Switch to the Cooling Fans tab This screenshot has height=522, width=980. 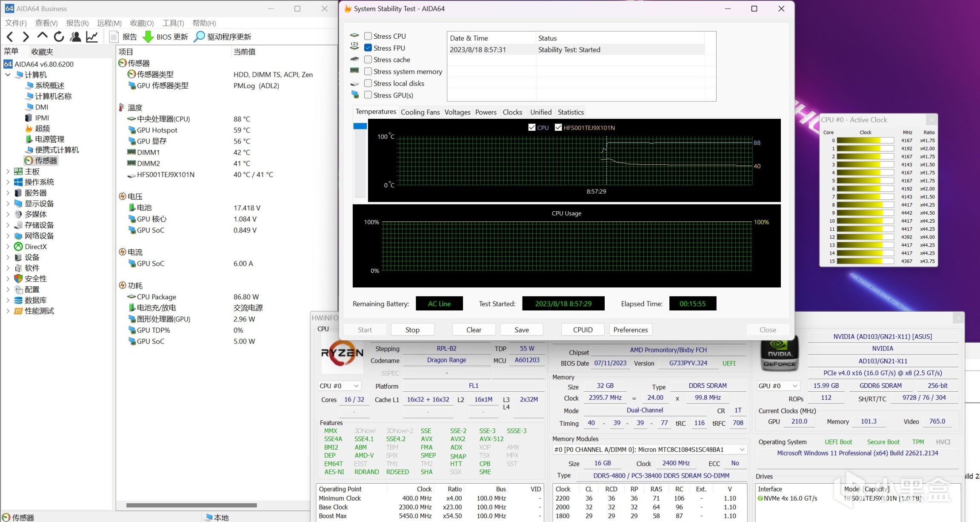[420, 112]
